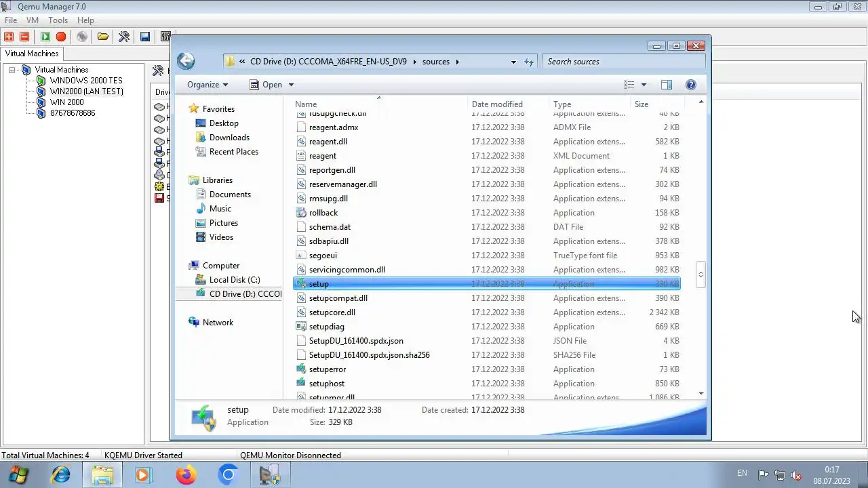This screenshot has height=488, width=868.
Task: Open the Tools menu
Action: pos(58,20)
